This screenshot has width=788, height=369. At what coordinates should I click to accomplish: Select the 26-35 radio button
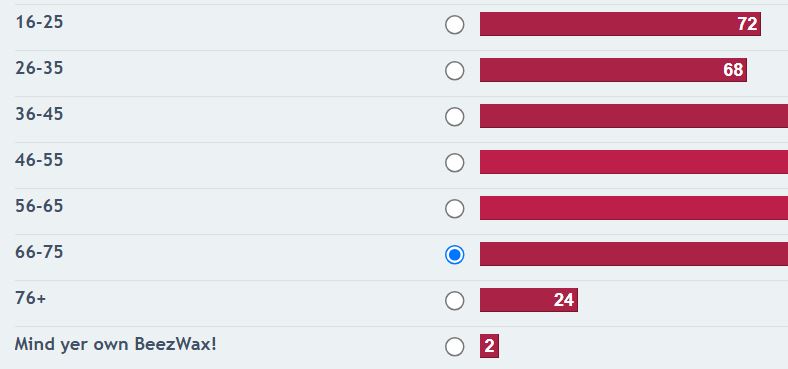pyautogui.click(x=454, y=70)
